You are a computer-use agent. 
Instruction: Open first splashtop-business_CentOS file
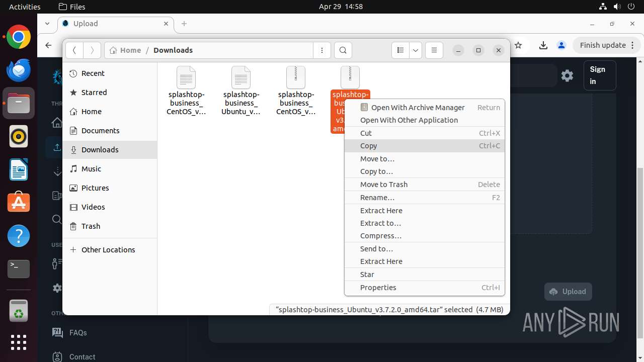pos(186,91)
